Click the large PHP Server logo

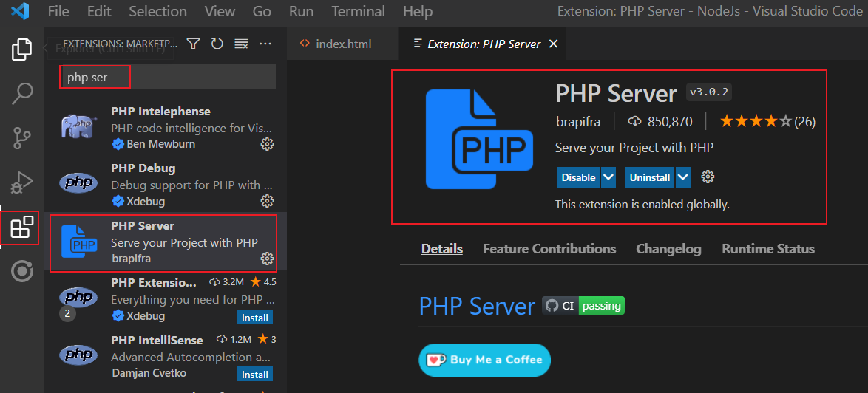(479, 140)
